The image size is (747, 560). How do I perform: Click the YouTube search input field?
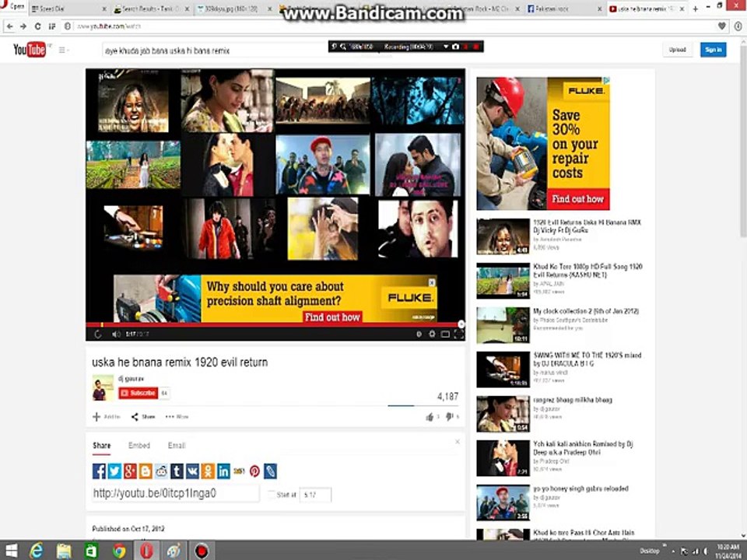pyautogui.click(x=215, y=51)
